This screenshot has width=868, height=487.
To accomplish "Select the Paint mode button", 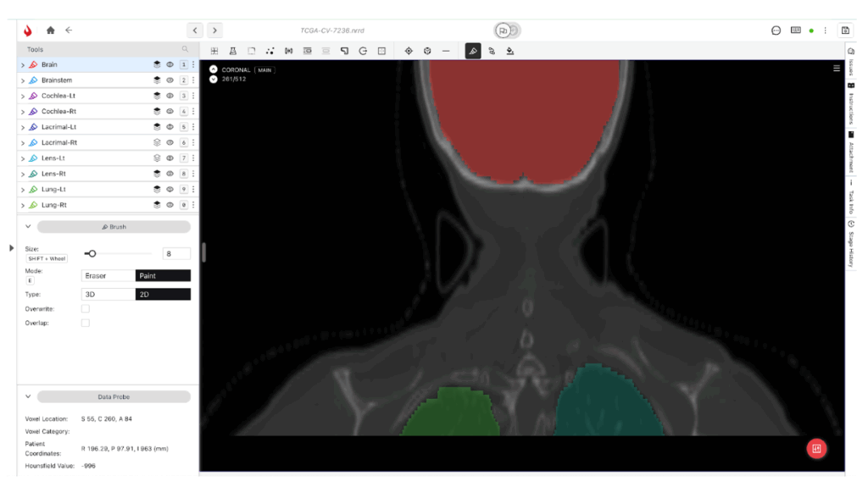I will pyautogui.click(x=164, y=275).
